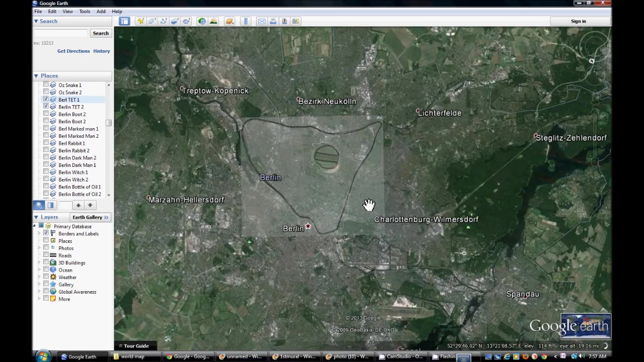Expand Global Awareness tree node
This screenshot has width=644, height=362.
coord(39,292)
